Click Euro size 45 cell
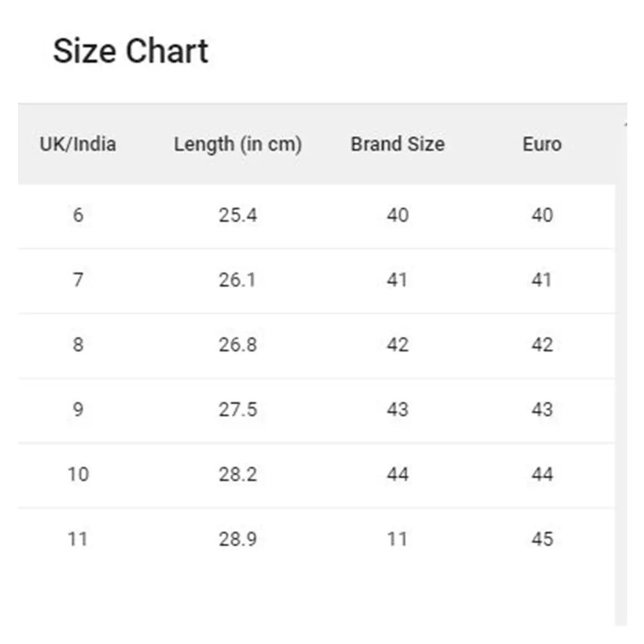644x644 pixels. [542, 539]
